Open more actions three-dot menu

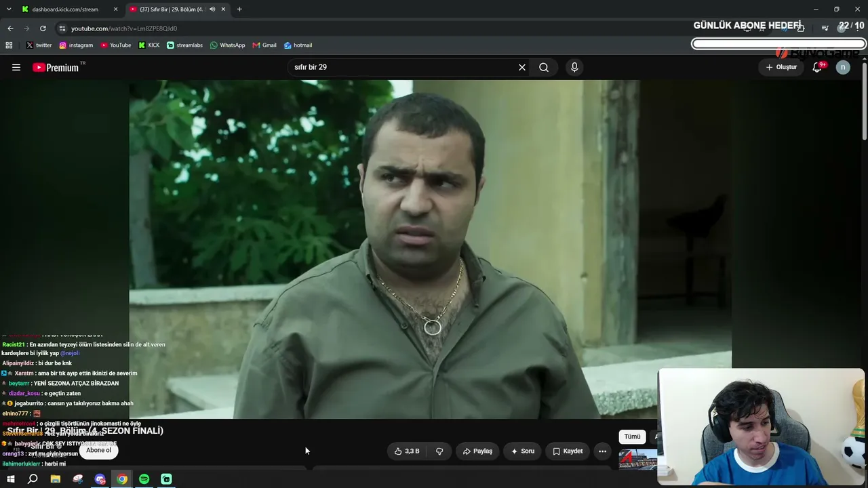pos(602,451)
